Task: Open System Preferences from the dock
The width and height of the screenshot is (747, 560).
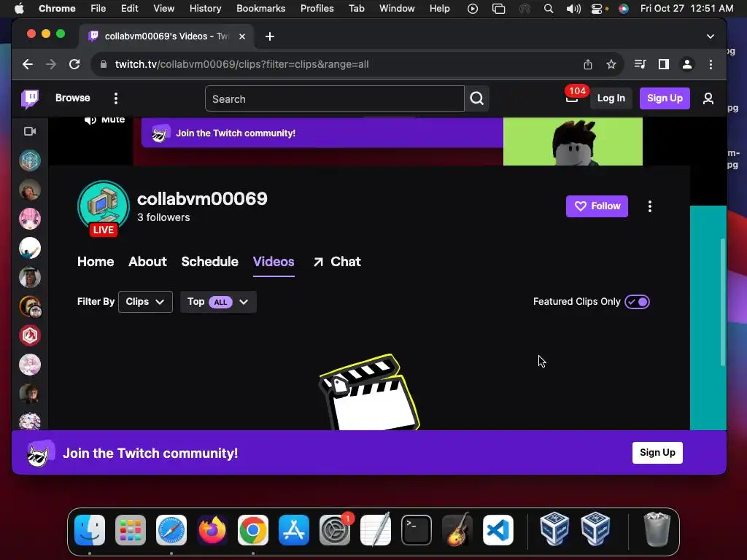Action: (x=334, y=530)
